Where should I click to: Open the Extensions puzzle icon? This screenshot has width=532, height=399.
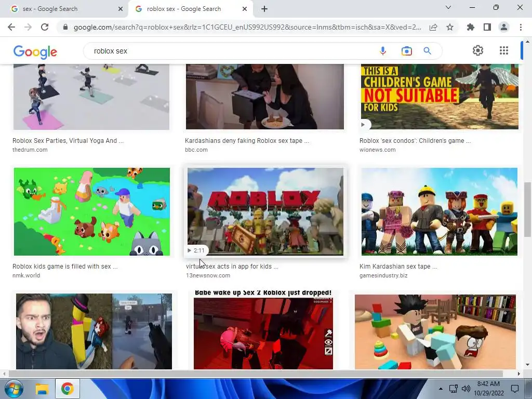tap(471, 27)
